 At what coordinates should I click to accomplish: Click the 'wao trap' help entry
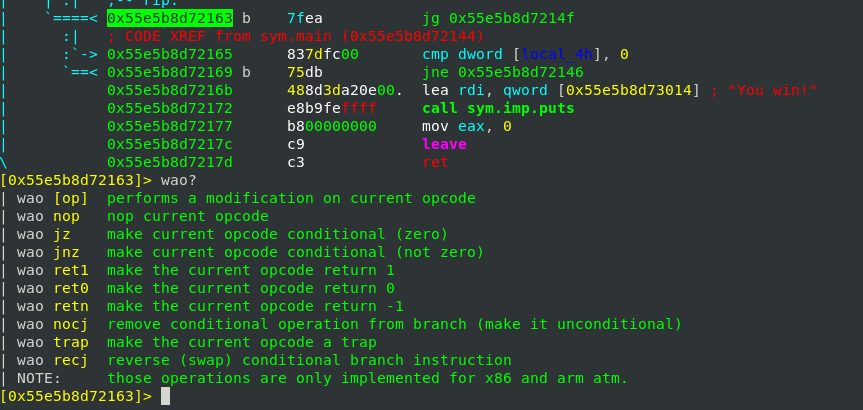tap(50, 342)
